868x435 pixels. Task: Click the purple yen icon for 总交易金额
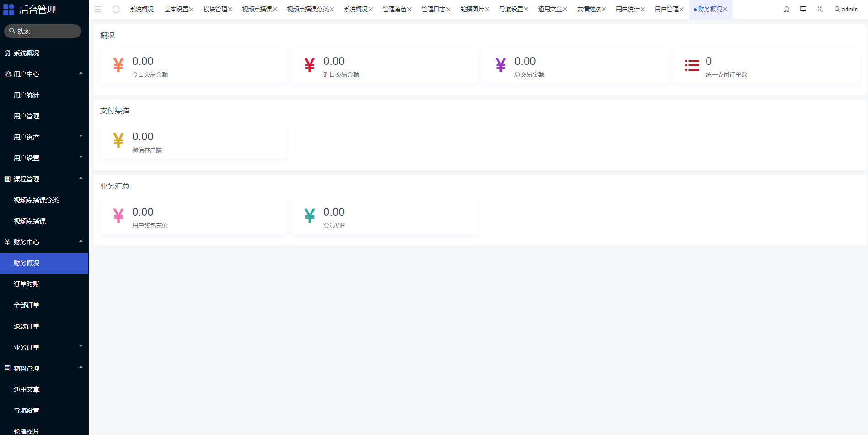(x=501, y=65)
